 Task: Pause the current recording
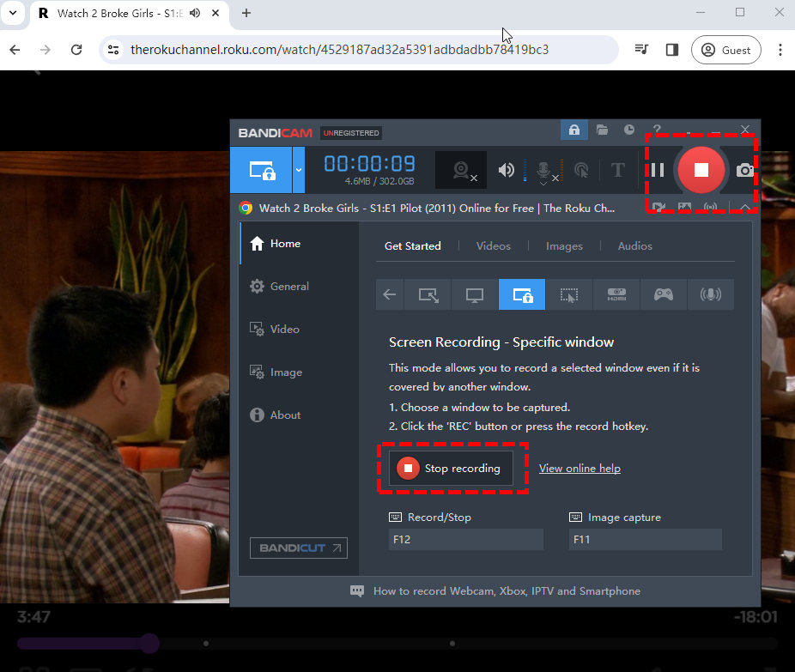657,170
